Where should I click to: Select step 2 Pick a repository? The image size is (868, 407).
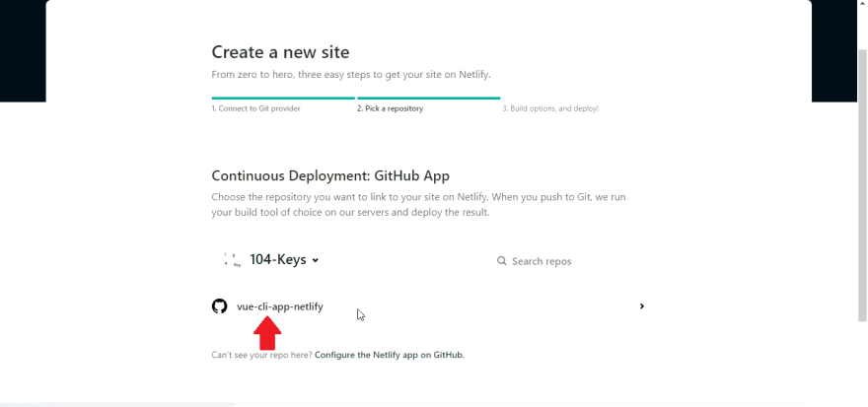[x=390, y=109]
